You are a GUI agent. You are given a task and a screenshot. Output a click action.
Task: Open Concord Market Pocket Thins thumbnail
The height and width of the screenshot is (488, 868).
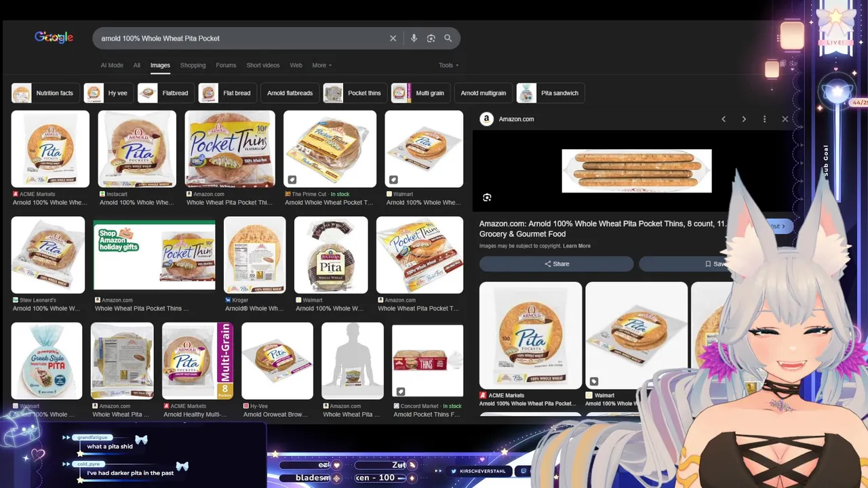coord(427,361)
